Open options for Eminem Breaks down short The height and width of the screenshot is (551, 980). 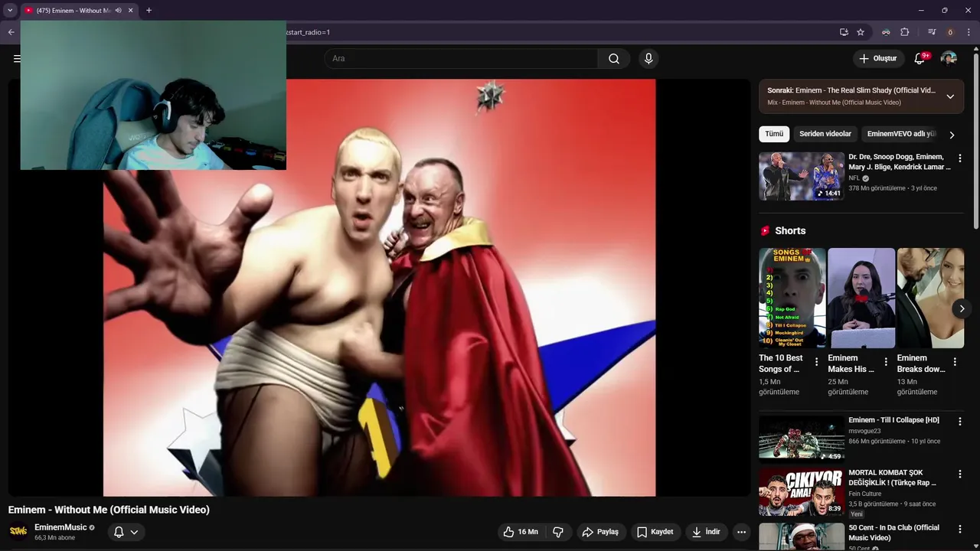955,362
